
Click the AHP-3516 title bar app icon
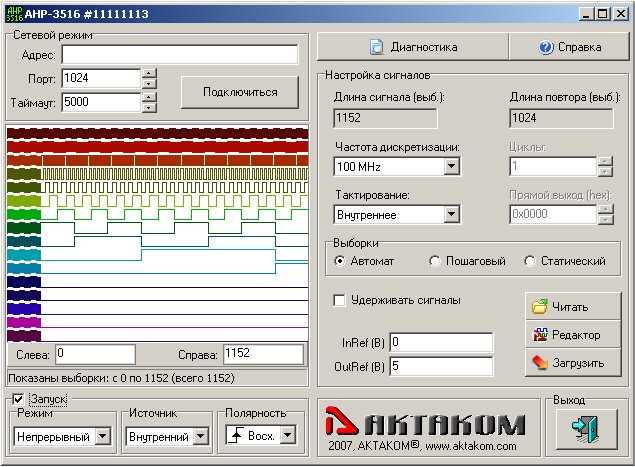pos(13,13)
